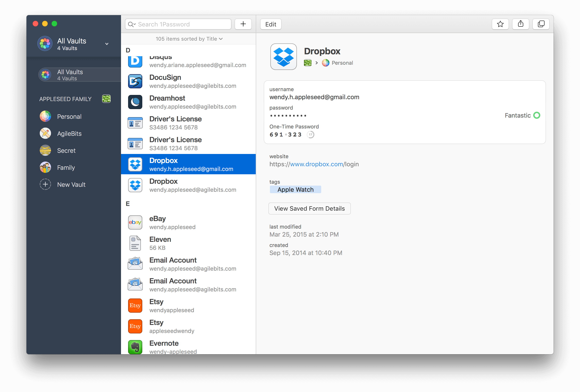Focus the Search 1Password field
Viewport: 580px width, 392px height.
pos(182,24)
